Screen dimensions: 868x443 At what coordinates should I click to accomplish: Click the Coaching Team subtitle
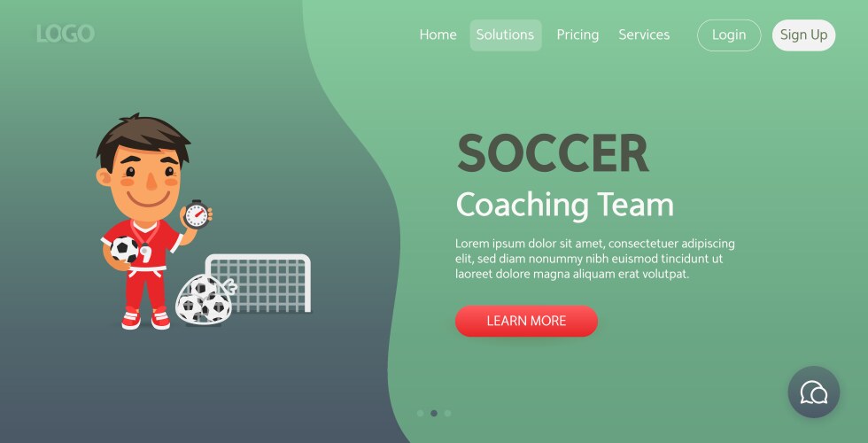565,205
